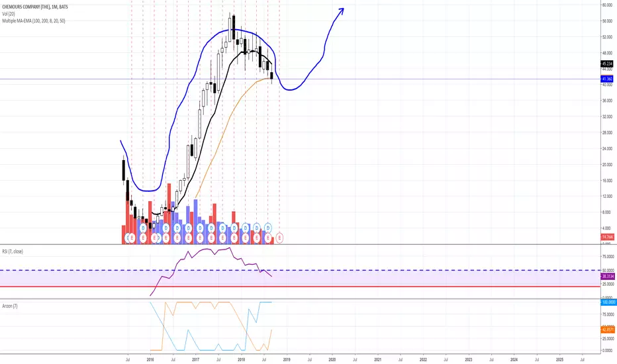Click the E earnings marker just after 2017

pos(200,238)
